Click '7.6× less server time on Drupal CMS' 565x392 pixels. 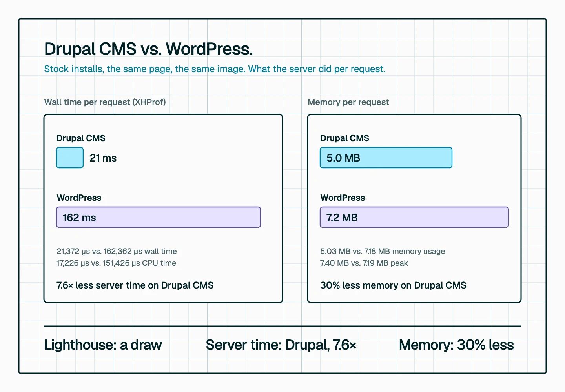(x=135, y=285)
